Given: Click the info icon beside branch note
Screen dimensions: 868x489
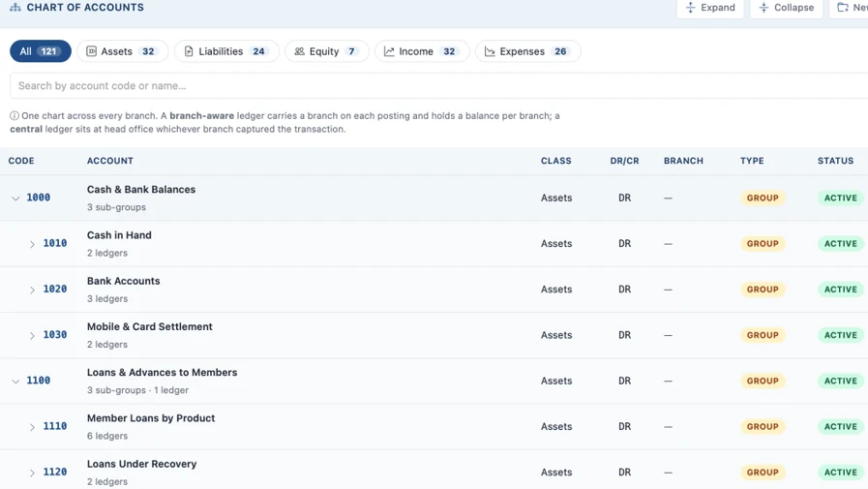Looking at the screenshot, I should (x=15, y=116).
